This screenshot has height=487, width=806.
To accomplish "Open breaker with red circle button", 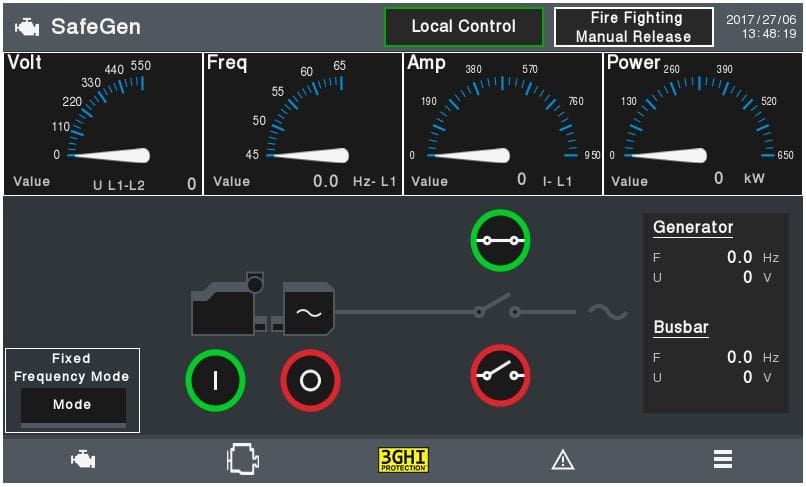I will [500, 375].
